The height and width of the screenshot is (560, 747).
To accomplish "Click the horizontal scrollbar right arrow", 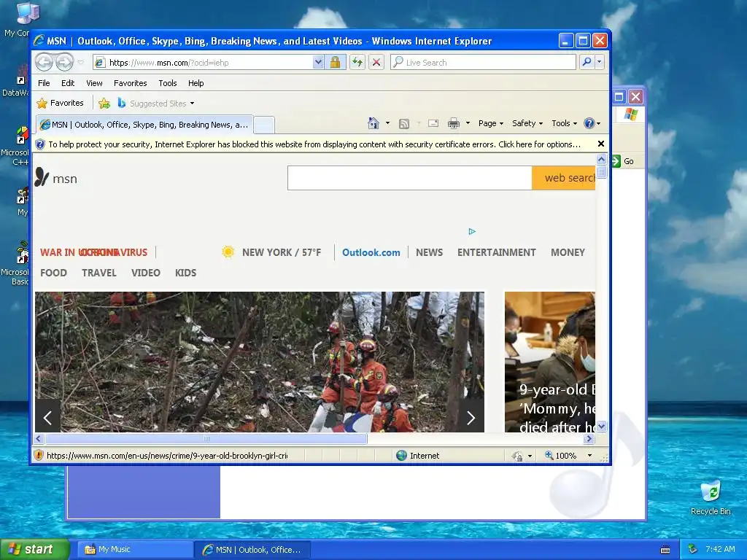I will (x=589, y=438).
